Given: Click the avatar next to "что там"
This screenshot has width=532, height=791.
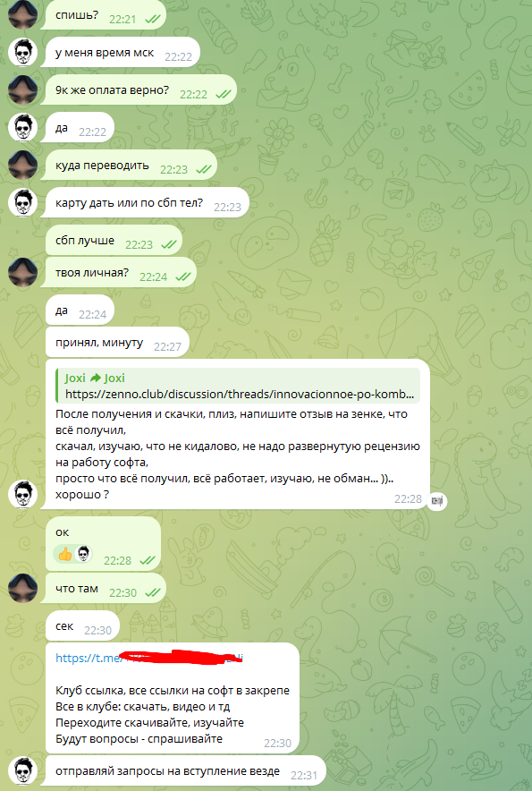Looking at the screenshot, I should click(x=22, y=588).
